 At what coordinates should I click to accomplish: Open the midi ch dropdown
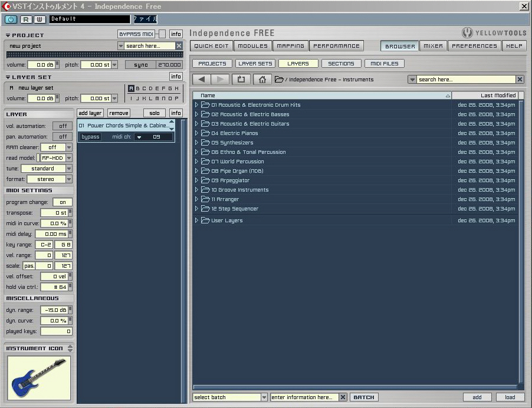tap(139, 137)
